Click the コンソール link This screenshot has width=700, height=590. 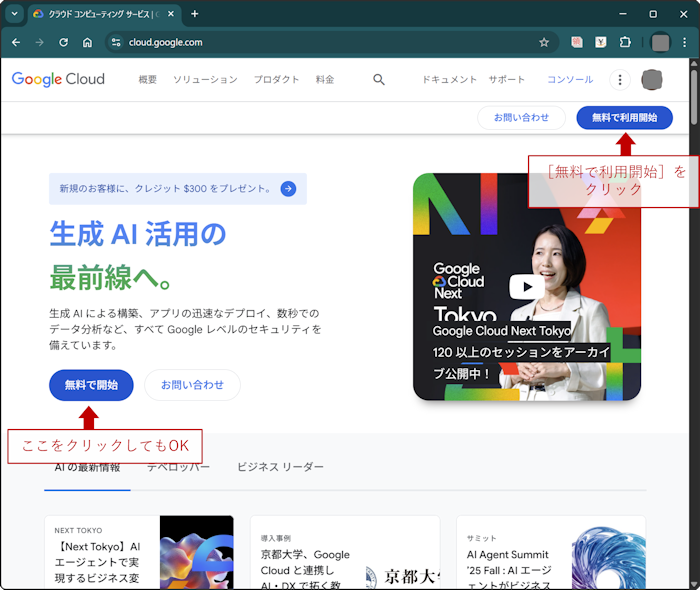pyautogui.click(x=570, y=80)
